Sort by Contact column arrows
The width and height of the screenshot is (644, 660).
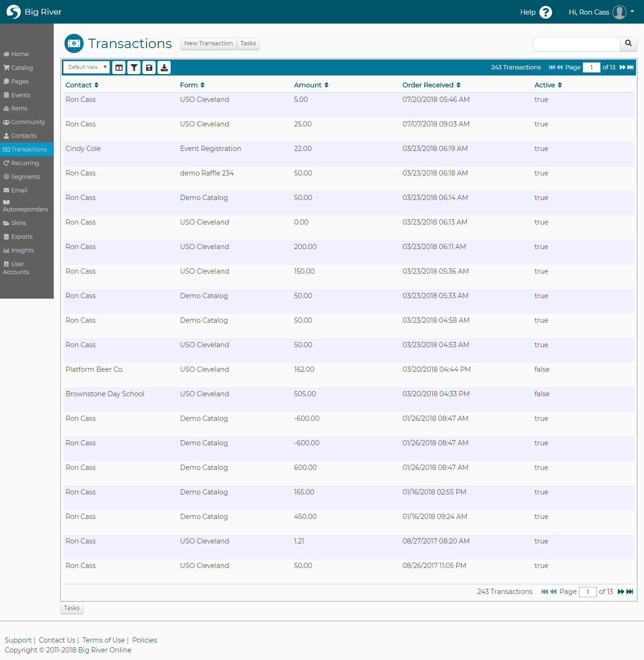pyautogui.click(x=96, y=85)
